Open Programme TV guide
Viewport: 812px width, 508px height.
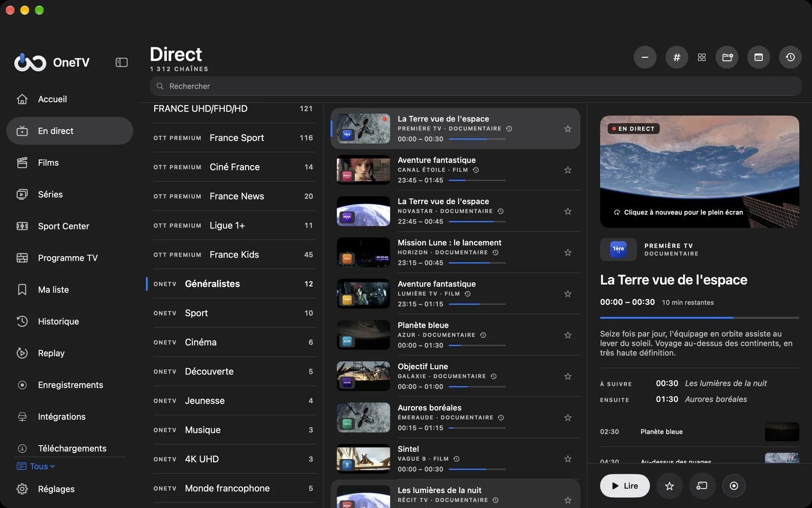pyautogui.click(x=70, y=258)
